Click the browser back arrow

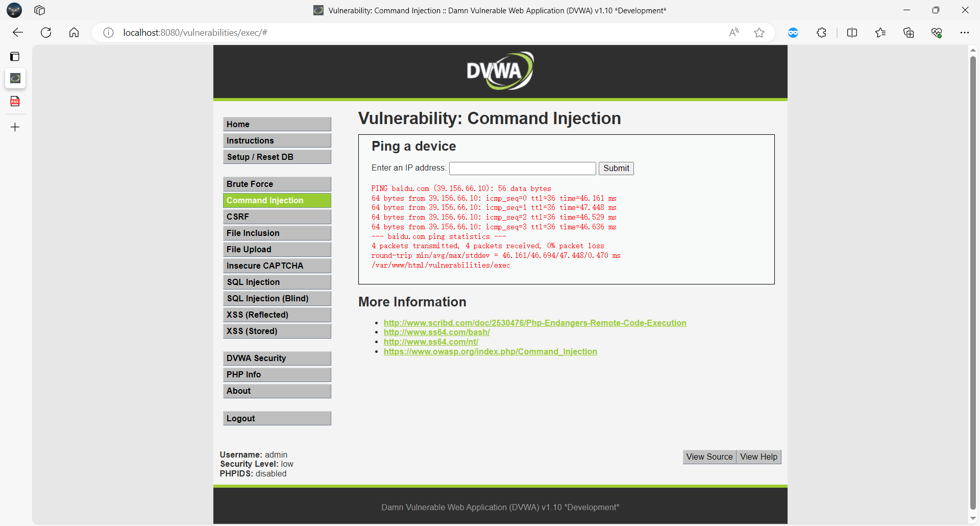coord(18,33)
